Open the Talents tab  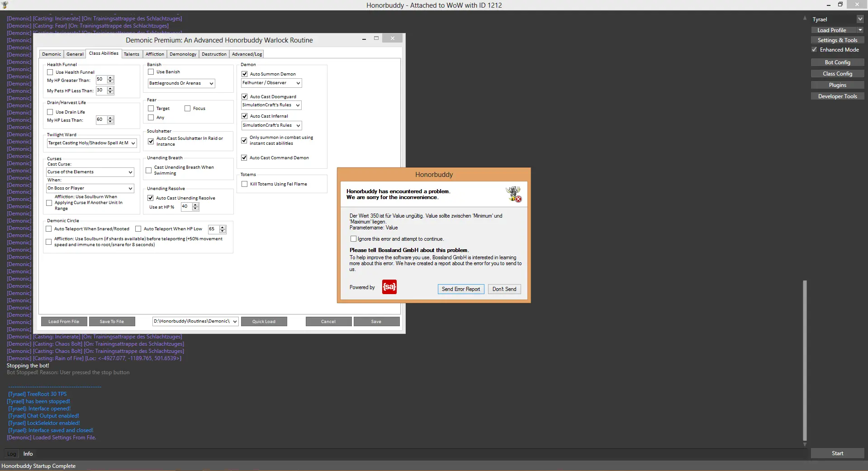[x=132, y=54]
